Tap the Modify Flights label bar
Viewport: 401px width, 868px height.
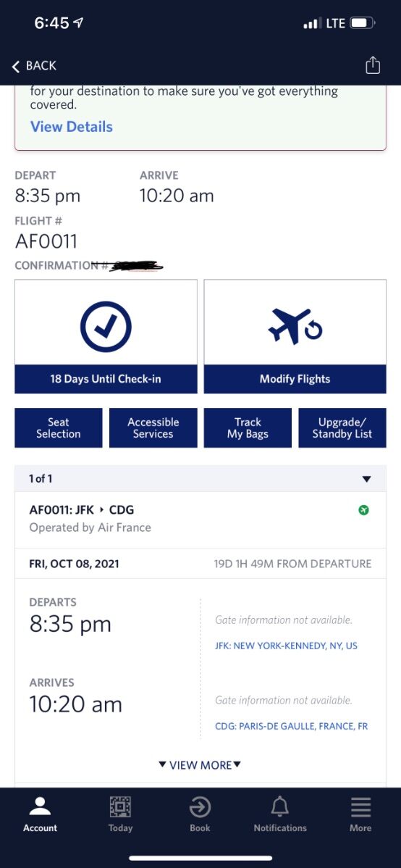[295, 379]
